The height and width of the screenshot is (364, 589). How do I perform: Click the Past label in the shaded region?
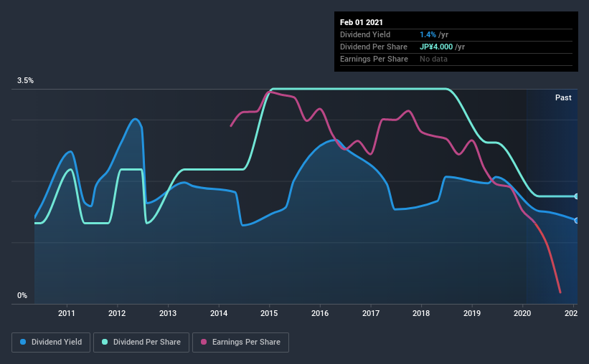tap(563, 97)
